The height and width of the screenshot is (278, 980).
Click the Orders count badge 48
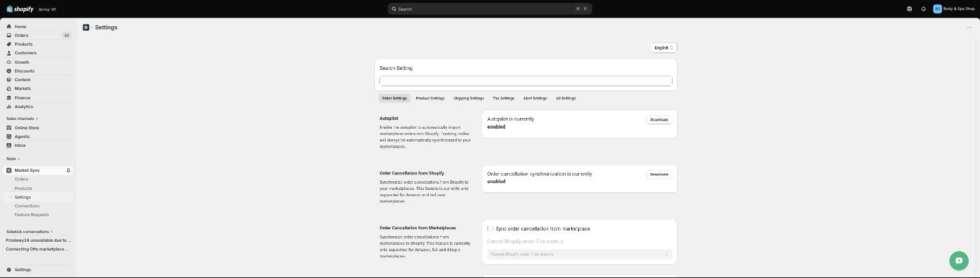click(66, 35)
